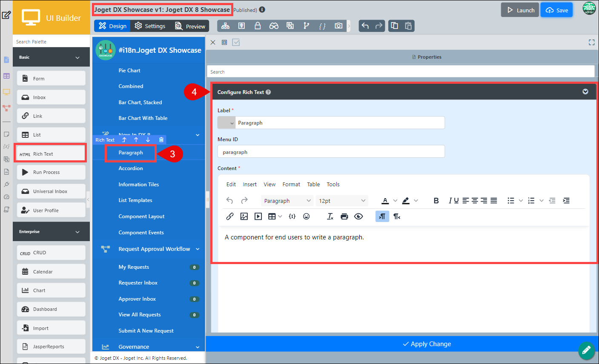The width and height of the screenshot is (599, 364).
Task: Click the Save button
Action: tap(556, 10)
